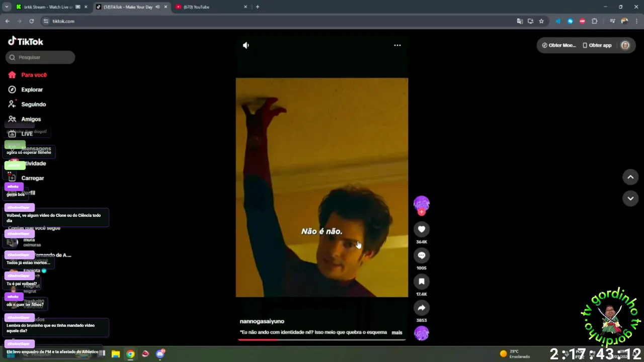Image resolution: width=644 pixels, height=362 pixels.
Task: Open the Para você home feed
Action: point(28,74)
